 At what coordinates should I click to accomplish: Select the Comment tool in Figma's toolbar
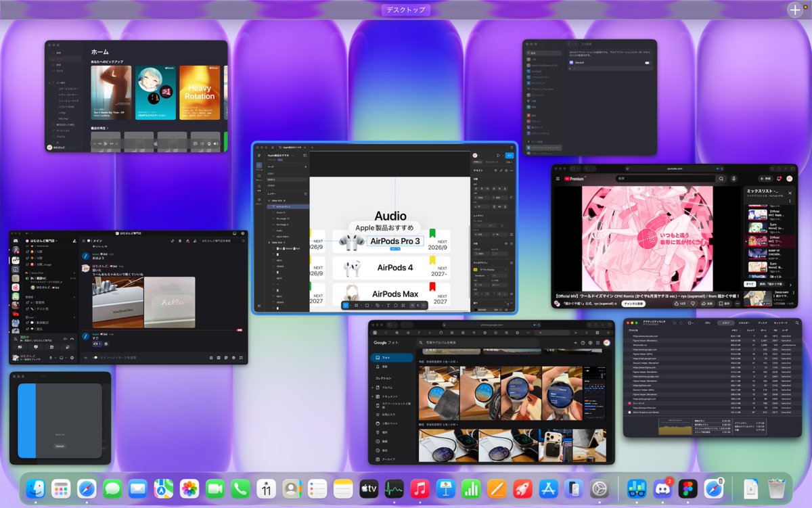[396, 305]
